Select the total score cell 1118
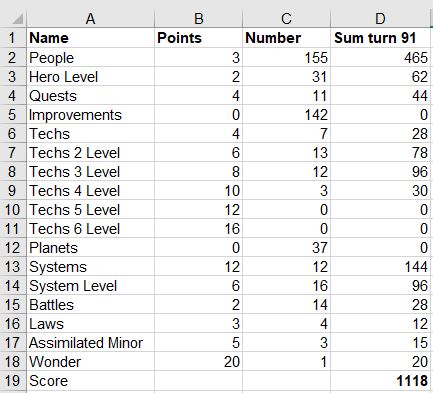 pos(380,381)
